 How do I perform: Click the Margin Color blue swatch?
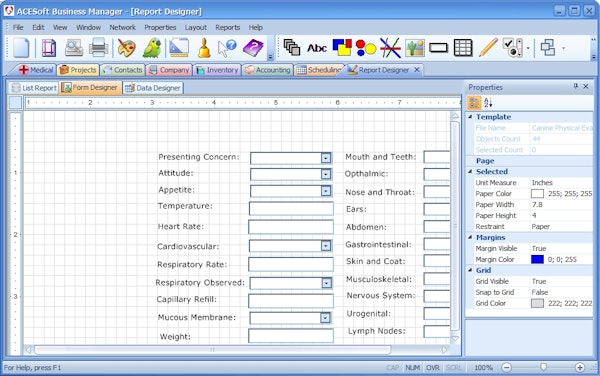(537, 259)
